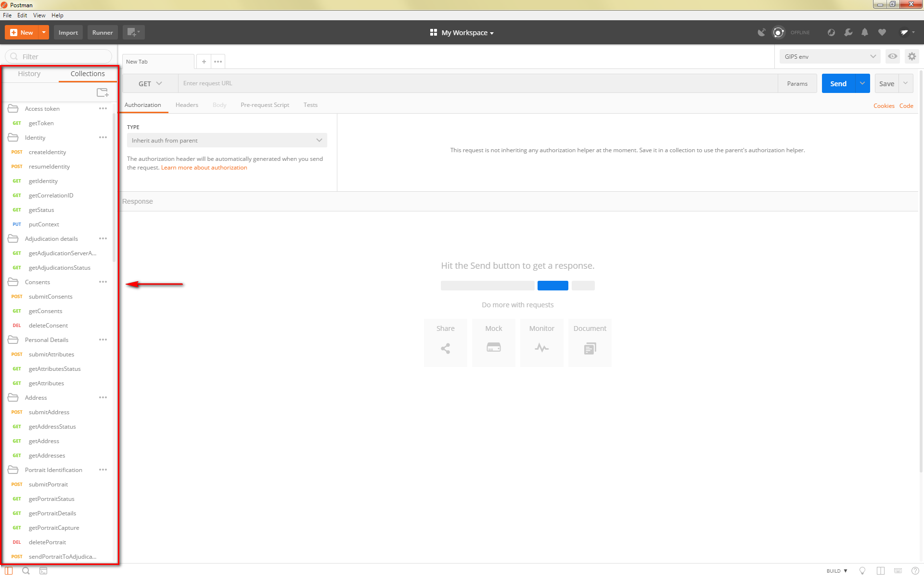This screenshot has width=924, height=577.
Task: Open the tab options three-dots menu
Action: (218, 62)
